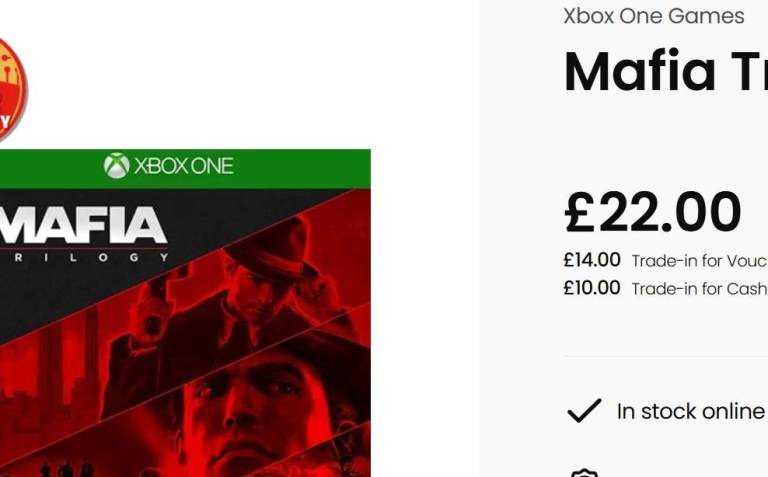768x477 pixels.
Task: Click the checkmark icon beside In stock online
Action: pyautogui.click(x=584, y=410)
